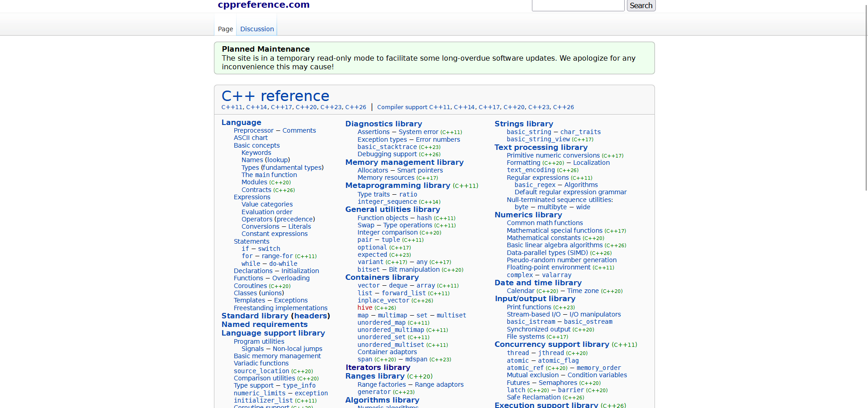Open the Keywords link under Basic concepts
Viewport: 868px width, 408px height.
coord(256,153)
